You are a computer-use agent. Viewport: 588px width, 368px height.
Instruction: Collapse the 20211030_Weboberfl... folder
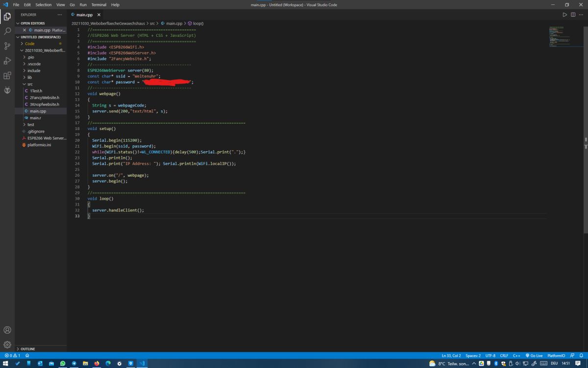tap(41, 50)
